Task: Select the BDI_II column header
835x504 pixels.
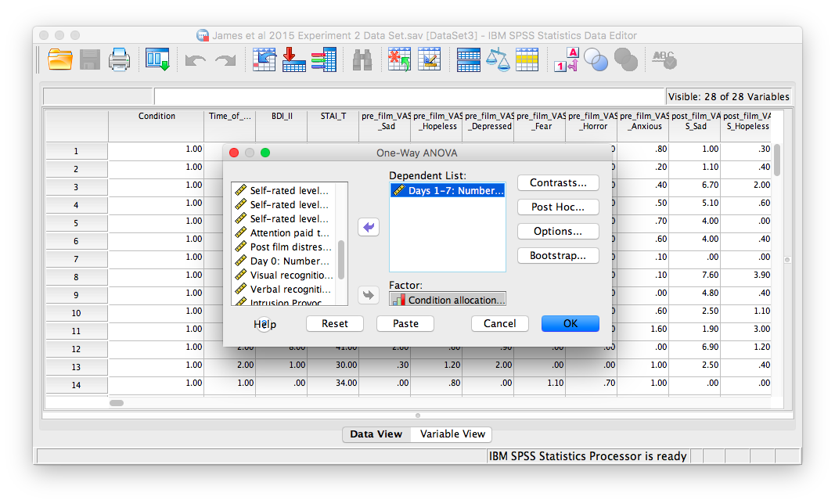Action: coord(282,126)
